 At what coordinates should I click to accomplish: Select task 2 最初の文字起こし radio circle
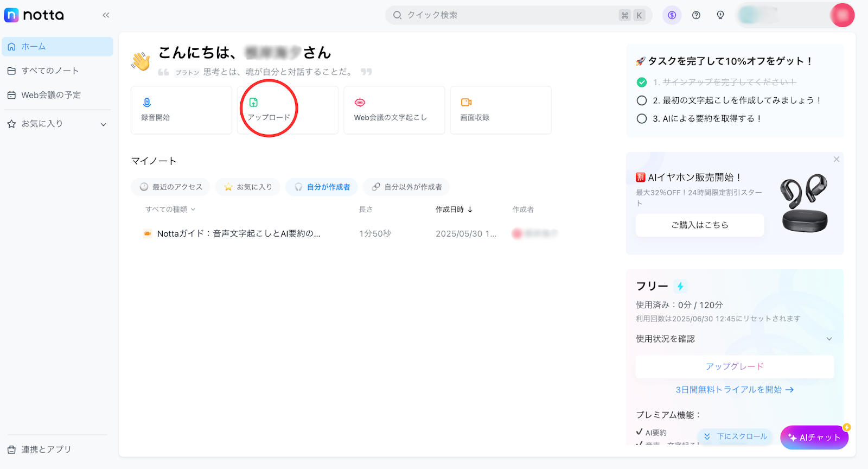pos(642,100)
